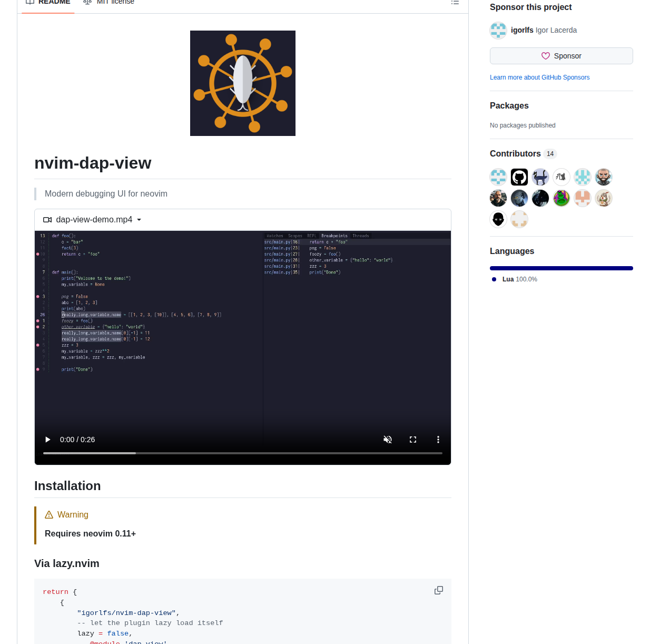
Task: Open the cat silhouette contributor avatar
Action: pos(540,177)
